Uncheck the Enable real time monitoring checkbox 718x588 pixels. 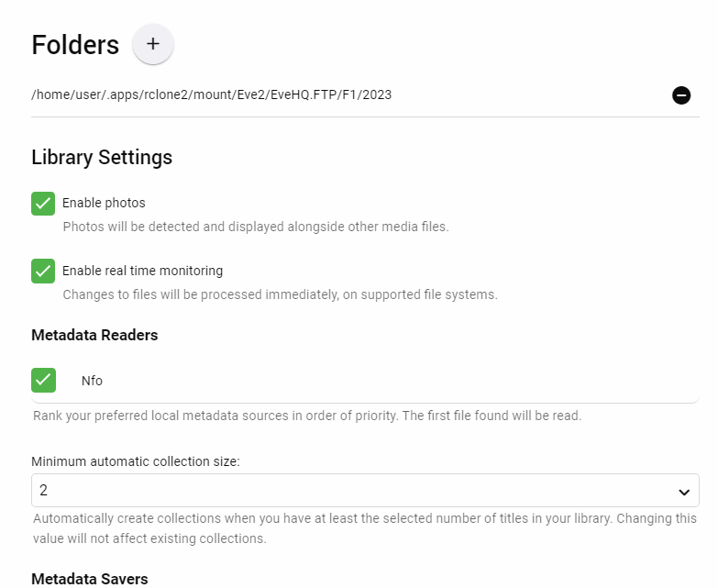pyautogui.click(x=43, y=272)
